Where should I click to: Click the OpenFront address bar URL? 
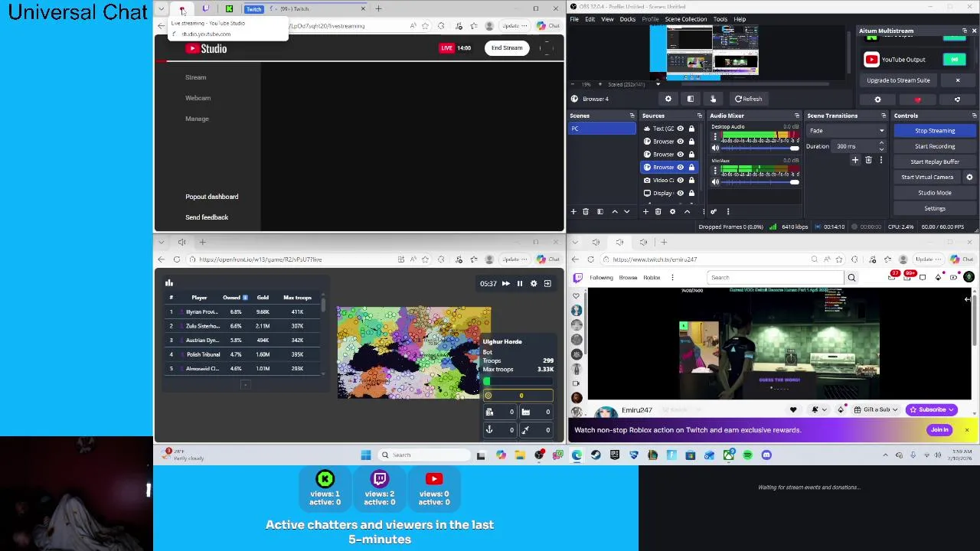click(260, 259)
